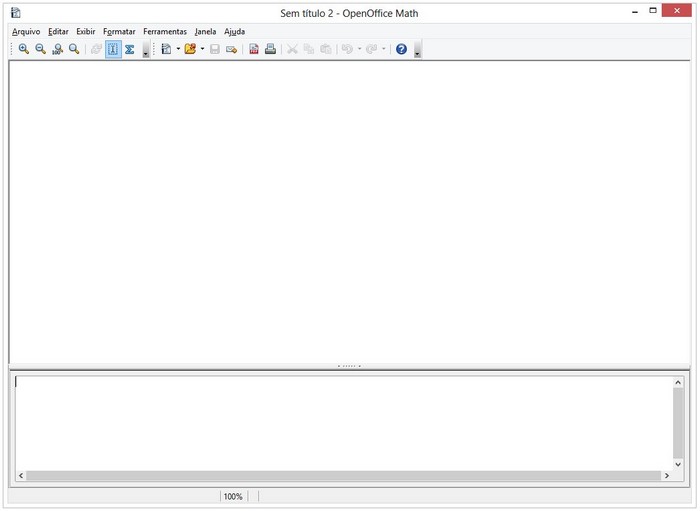This screenshot has height=511, width=700.
Task: Open the Formatar menu
Action: tap(119, 32)
